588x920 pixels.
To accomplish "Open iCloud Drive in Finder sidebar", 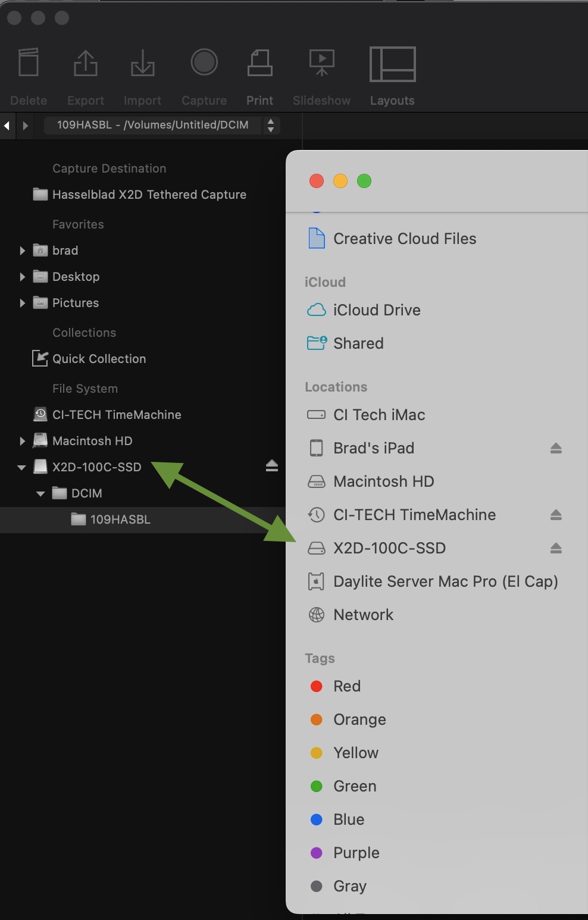I will pyautogui.click(x=377, y=310).
